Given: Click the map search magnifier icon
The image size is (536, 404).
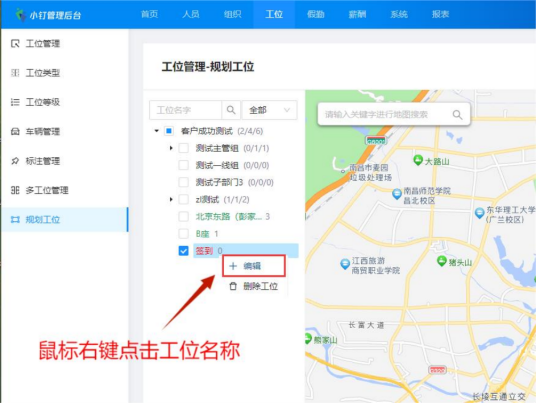Looking at the screenshot, I should click(x=457, y=115).
